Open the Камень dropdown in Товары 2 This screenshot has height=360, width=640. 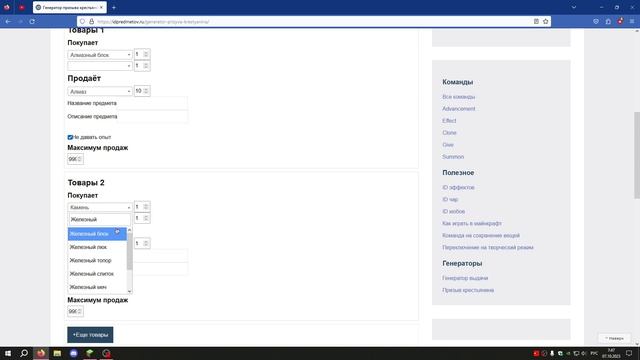point(100,207)
